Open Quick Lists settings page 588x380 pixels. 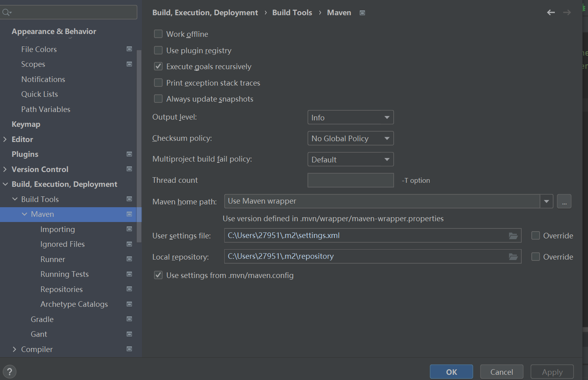[x=40, y=94]
